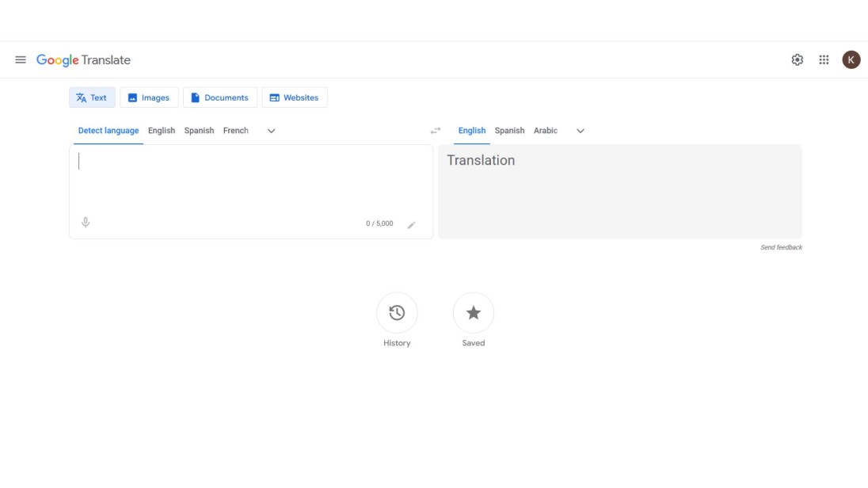Image resolution: width=868 pixels, height=488 pixels.
Task: Select English as target language
Action: point(472,131)
